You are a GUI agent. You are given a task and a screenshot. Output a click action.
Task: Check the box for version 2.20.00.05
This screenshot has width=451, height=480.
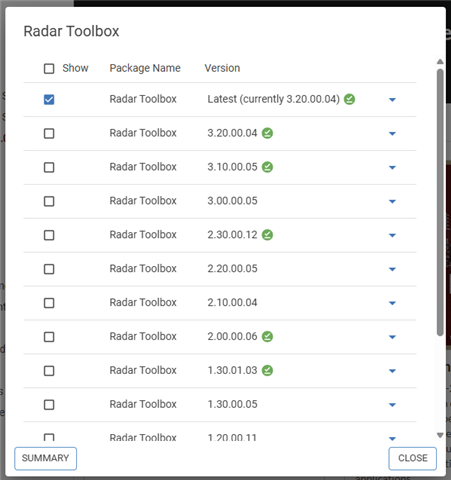[x=49, y=269]
